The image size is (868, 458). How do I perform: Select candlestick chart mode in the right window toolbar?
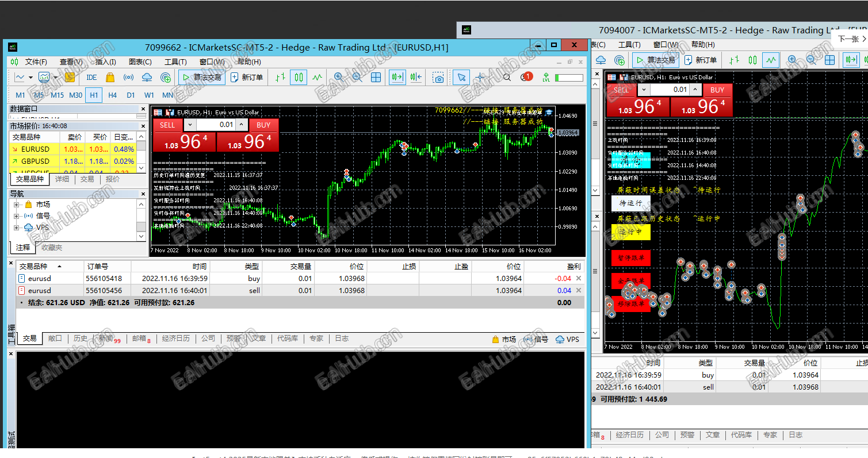tap(752, 60)
